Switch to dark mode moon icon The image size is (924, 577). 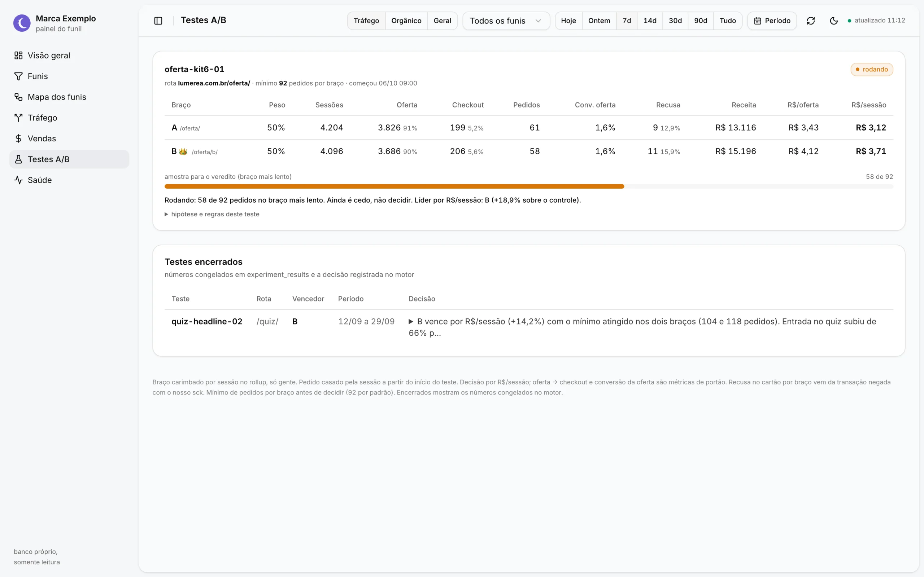[833, 21]
